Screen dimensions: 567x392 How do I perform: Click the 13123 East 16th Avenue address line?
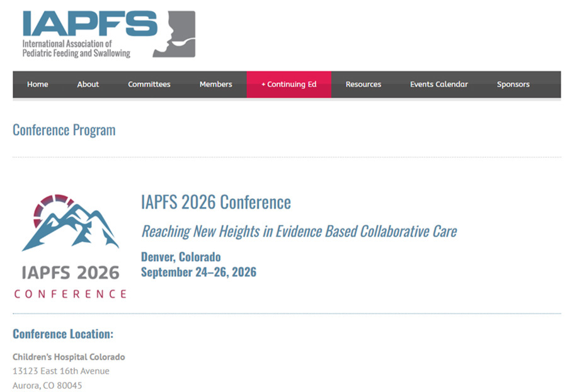pos(61,371)
